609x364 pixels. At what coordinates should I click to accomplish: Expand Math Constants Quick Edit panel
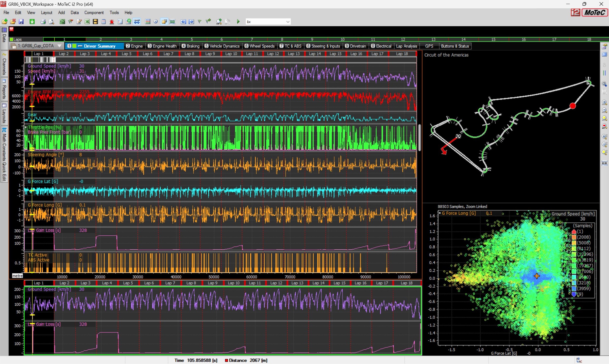[4, 154]
